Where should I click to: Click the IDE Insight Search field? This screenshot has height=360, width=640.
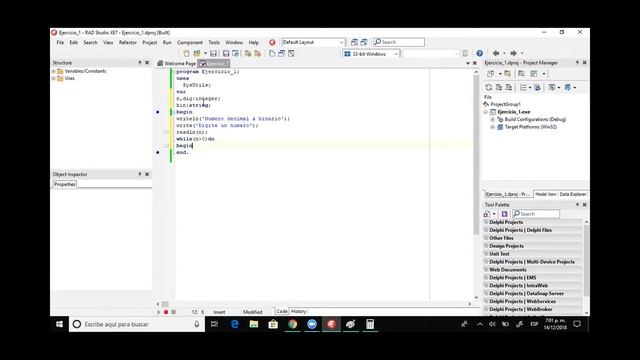click(399, 42)
